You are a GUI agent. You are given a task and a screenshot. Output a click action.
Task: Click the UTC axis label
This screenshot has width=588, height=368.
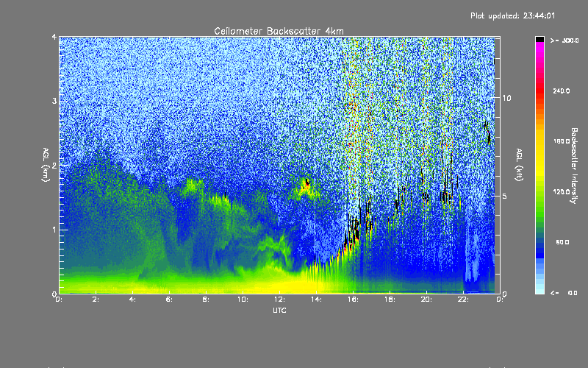point(279,310)
